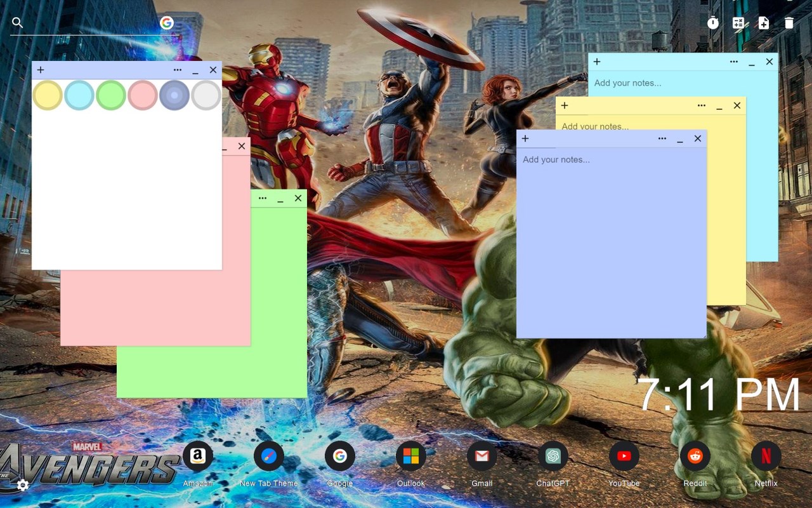This screenshot has width=812, height=508.
Task: Open the Google shortcut in the dock
Action: click(x=340, y=456)
